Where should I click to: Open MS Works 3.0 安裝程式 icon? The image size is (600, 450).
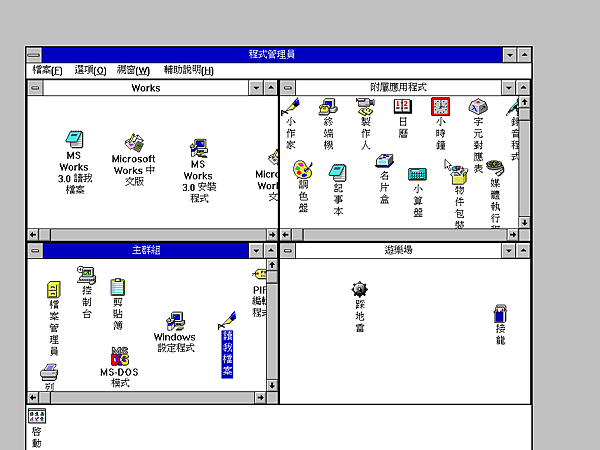click(198, 148)
